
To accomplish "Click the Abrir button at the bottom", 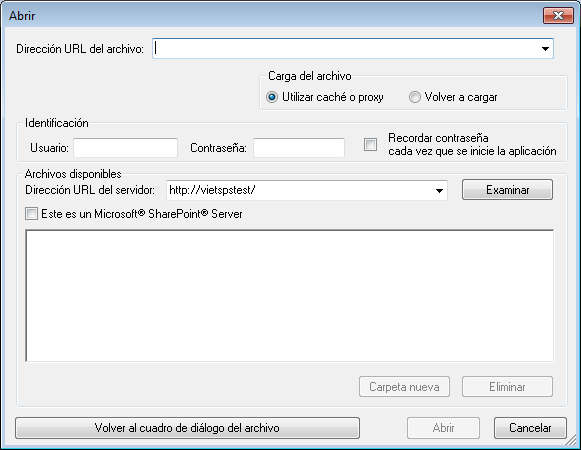I will [x=443, y=428].
